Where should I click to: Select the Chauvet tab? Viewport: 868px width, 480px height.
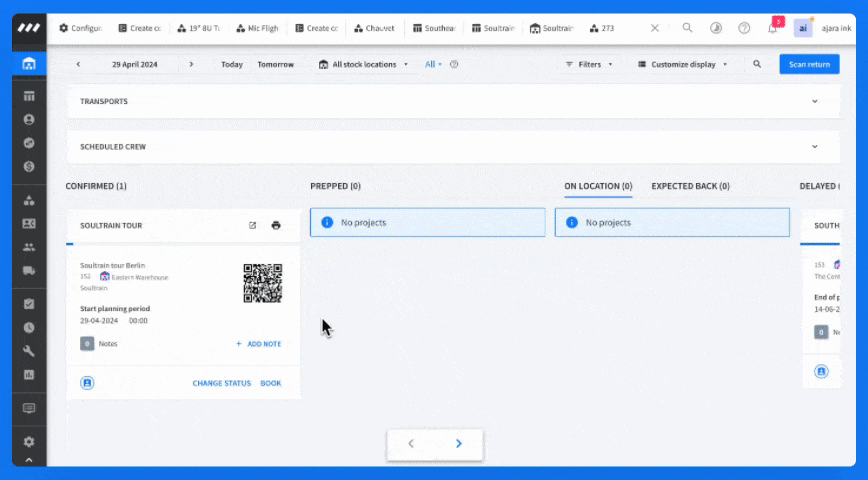[375, 28]
